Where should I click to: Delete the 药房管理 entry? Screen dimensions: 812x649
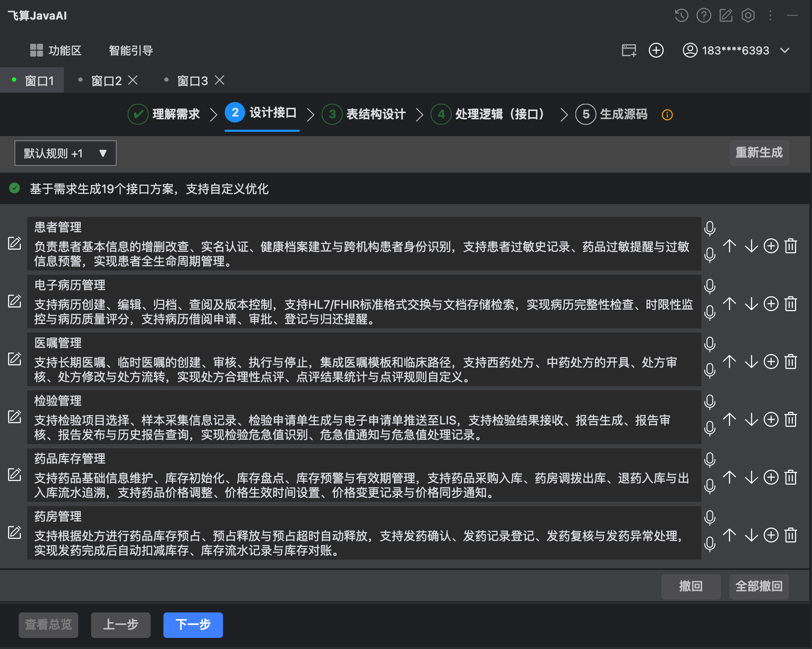point(791,535)
